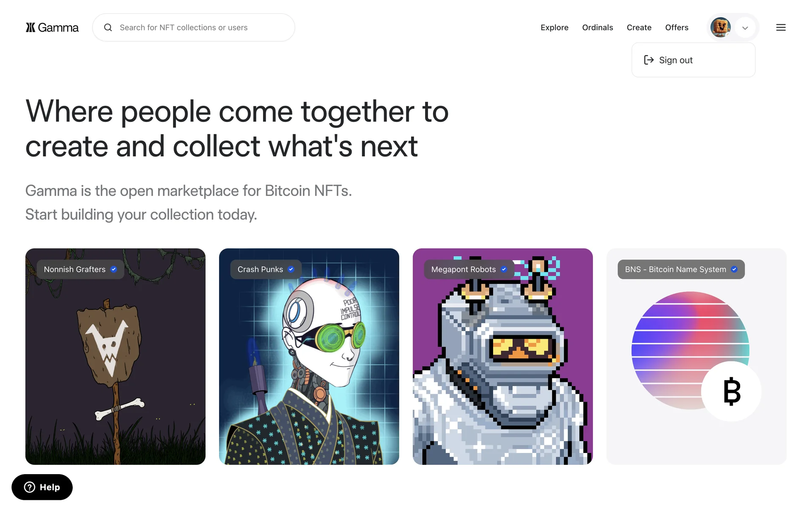This screenshot has width=812, height=508.
Task: Open the Explore menu
Action: (x=554, y=28)
